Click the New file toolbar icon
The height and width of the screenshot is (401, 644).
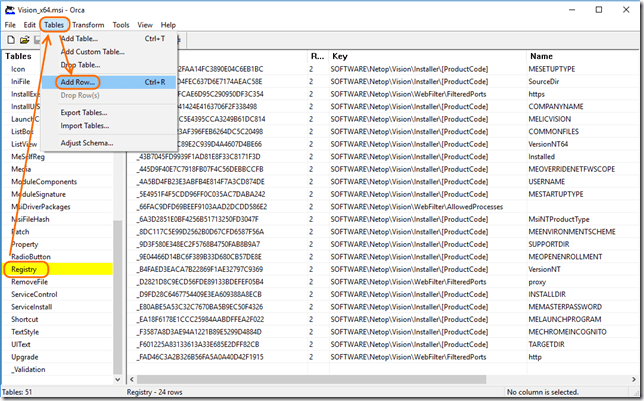tap(11, 40)
